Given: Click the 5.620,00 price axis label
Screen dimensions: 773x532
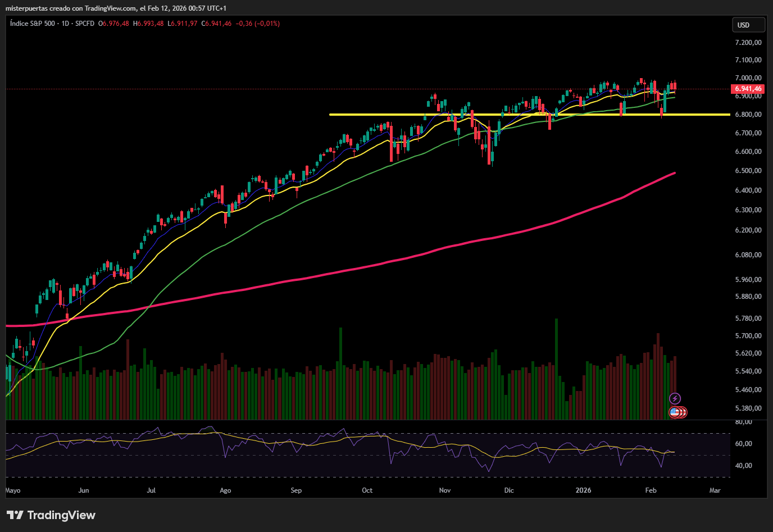Looking at the screenshot, I should click(748, 353).
